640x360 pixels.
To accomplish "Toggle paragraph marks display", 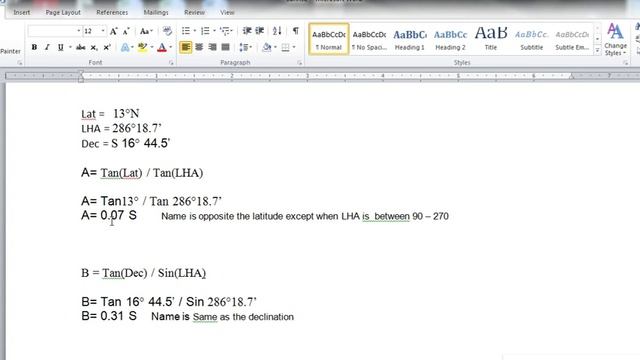I will 296,31.
